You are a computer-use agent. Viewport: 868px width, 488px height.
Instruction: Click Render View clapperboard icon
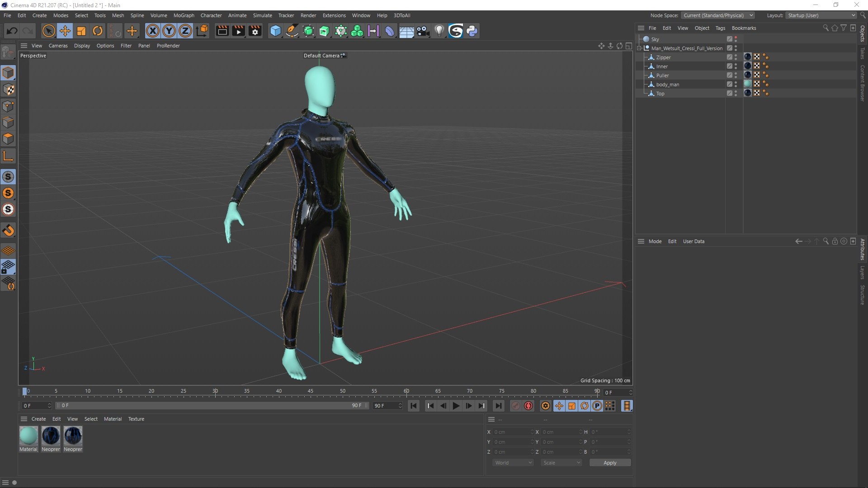(x=222, y=31)
